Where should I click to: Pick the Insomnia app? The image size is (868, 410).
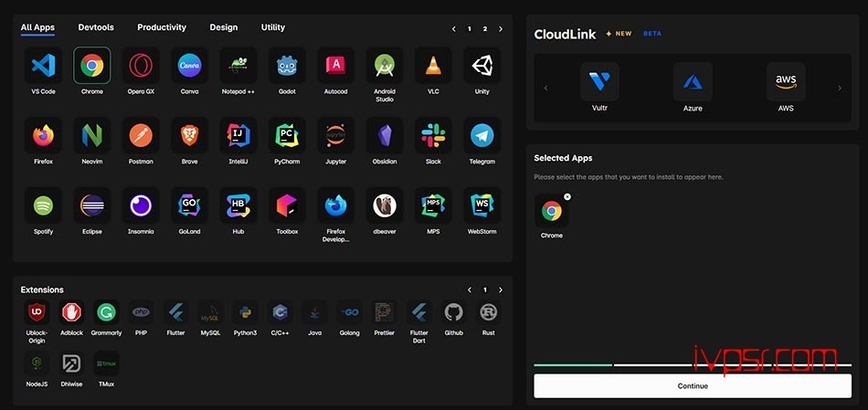(141, 205)
